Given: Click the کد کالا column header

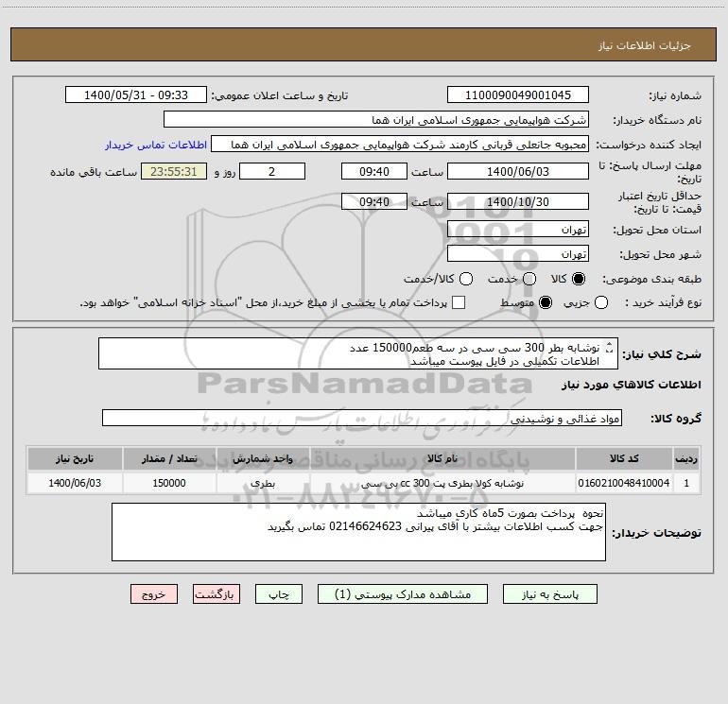Looking at the screenshot, I should tap(624, 458).
